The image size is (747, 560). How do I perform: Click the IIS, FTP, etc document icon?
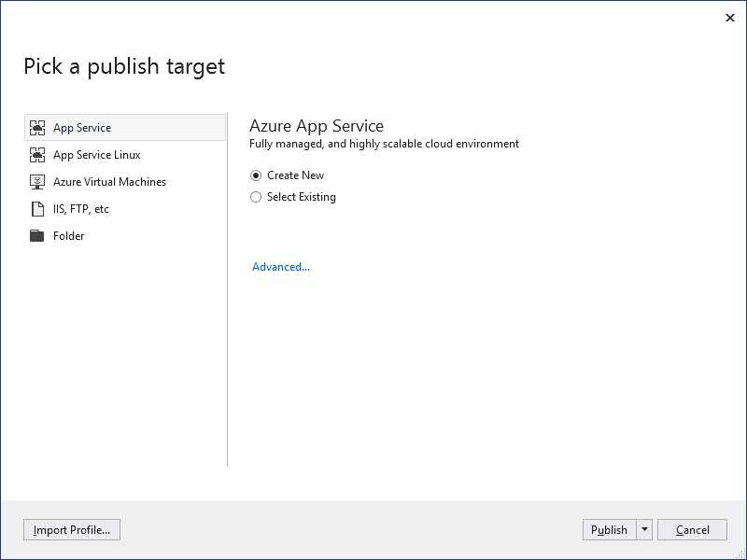[x=38, y=208]
